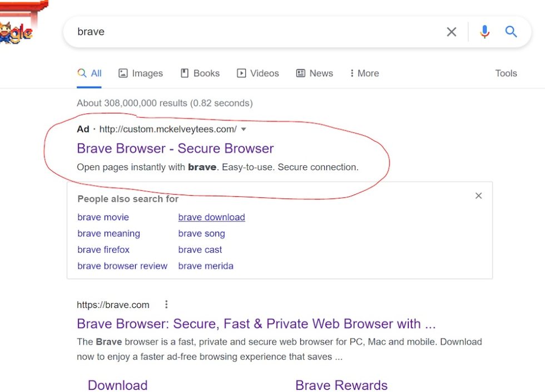Clear the search query using the X icon
This screenshot has height=392, width=545.
[452, 32]
